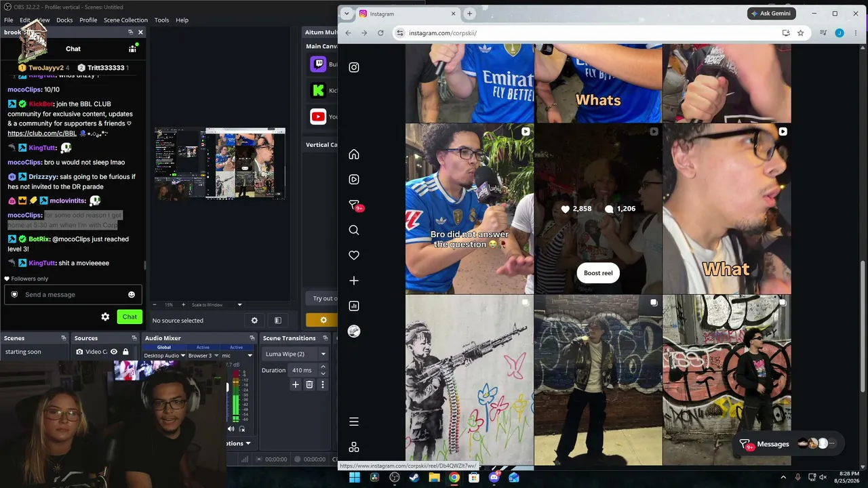This screenshot has width=868, height=488.
Task: Click the Instagram logo in the sidebar
Action: tap(354, 67)
